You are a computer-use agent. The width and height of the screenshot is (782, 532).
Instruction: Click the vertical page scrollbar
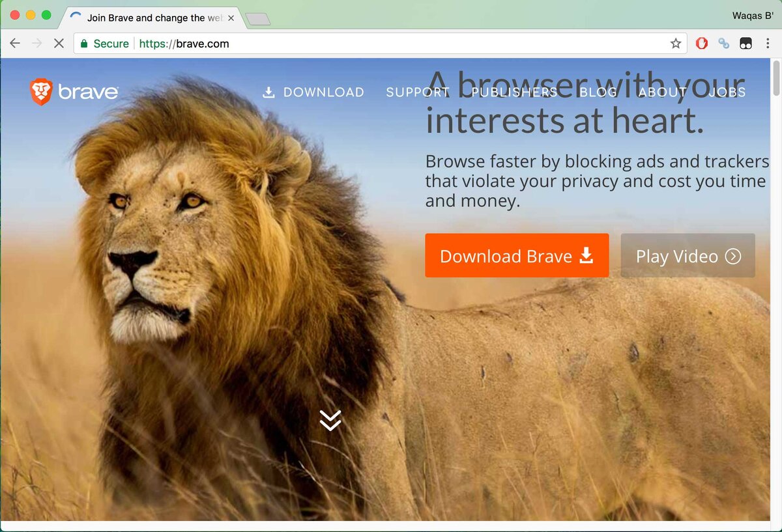776,290
